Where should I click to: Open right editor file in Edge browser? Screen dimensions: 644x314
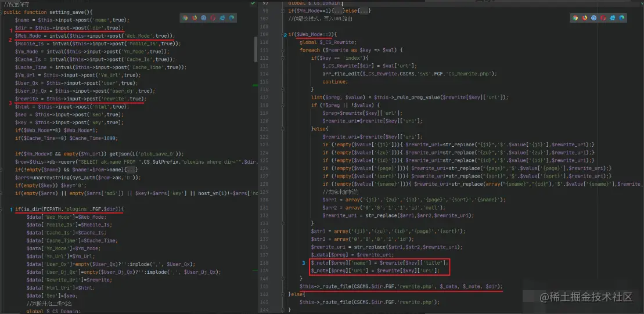[622, 18]
